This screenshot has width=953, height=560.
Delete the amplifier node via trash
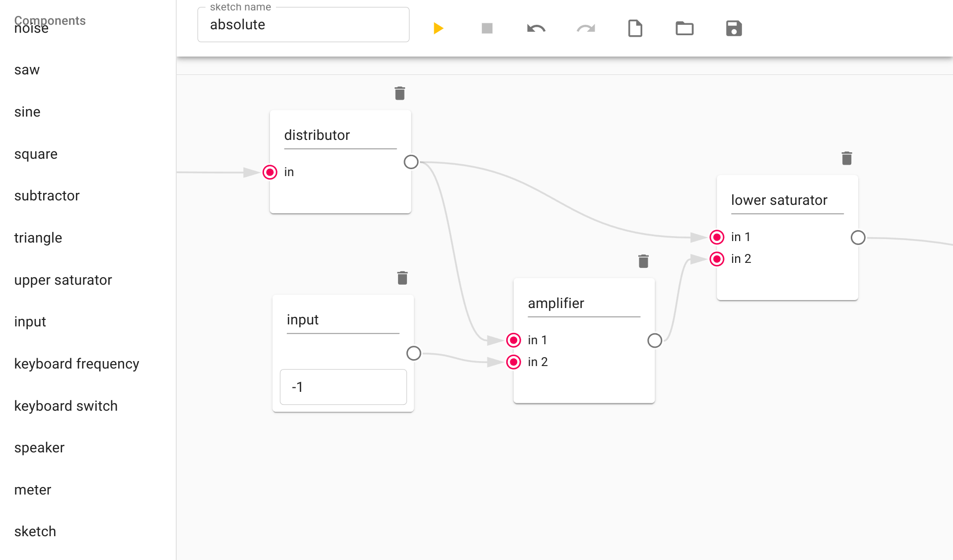pos(643,261)
